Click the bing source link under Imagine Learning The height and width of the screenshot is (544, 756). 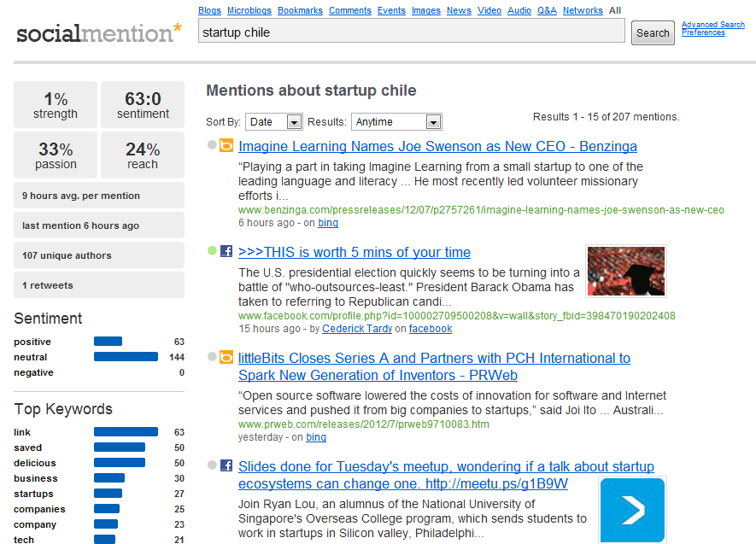click(x=328, y=223)
